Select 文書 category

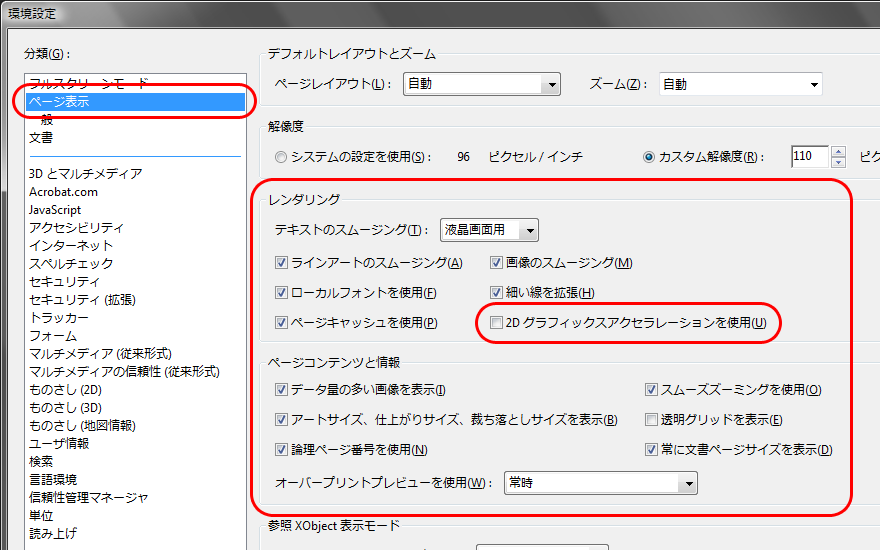[x=135, y=138]
